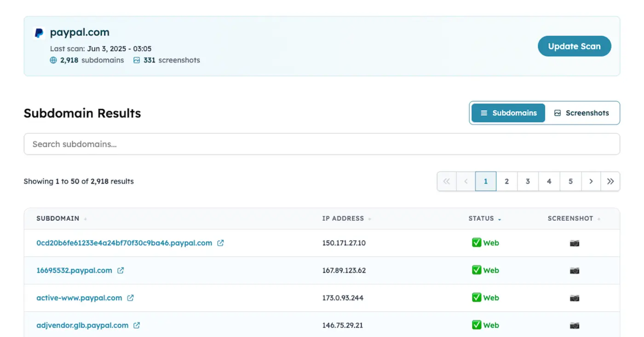Click the globe icon beside the subdomain count

pyautogui.click(x=53, y=60)
